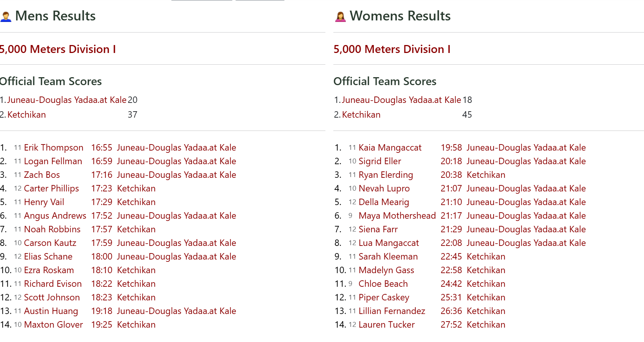Click the Mens Results person icon
This screenshot has width=644, height=342.
(x=6, y=17)
